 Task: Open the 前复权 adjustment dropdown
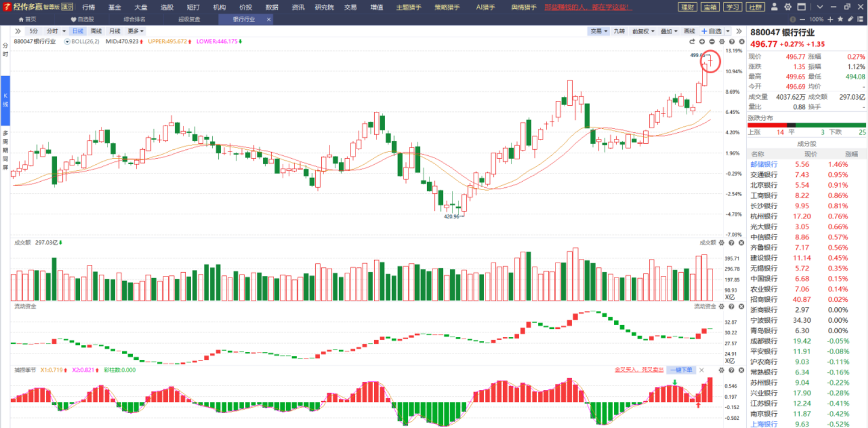coord(643,31)
